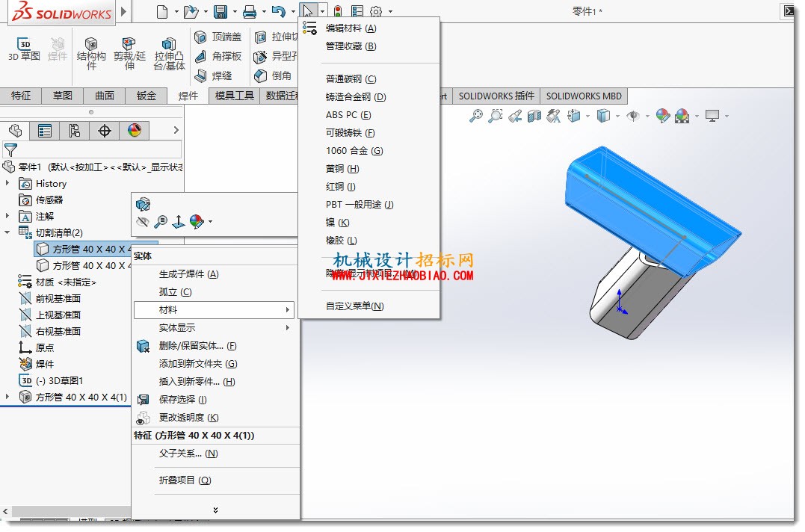
Task: Click the Save disk icon in top toolbar
Action: point(220,11)
